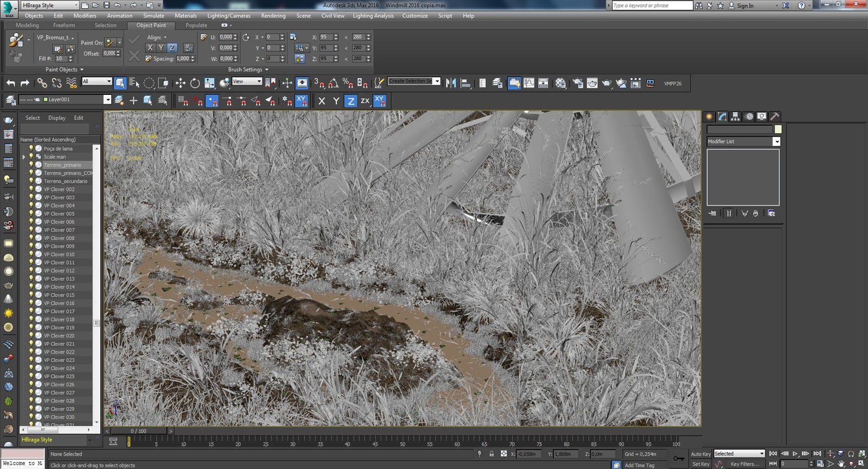The height and width of the screenshot is (469, 868).
Task: Toggle the Percent Snap icon
Action: [x=348, y=83]
